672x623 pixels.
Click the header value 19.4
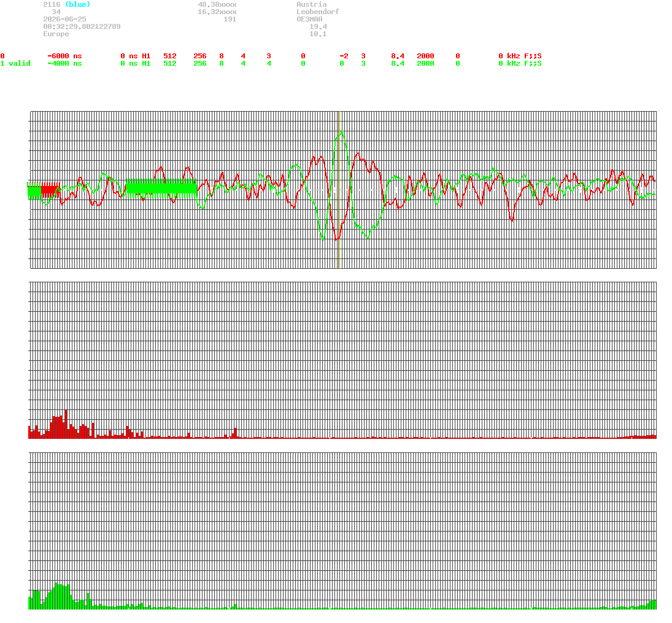click(318, 26)
